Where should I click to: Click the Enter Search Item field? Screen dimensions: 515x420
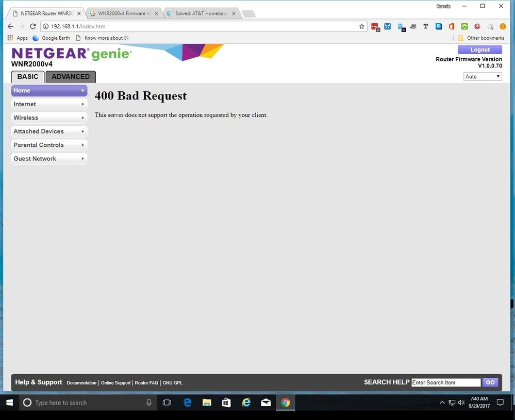pyautogui.click(x=445, y=382)
